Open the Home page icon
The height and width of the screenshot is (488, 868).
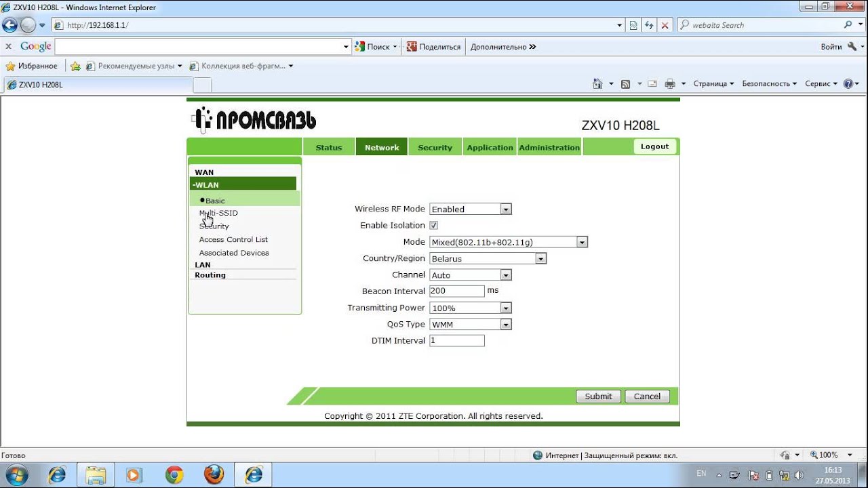(597, 83)
